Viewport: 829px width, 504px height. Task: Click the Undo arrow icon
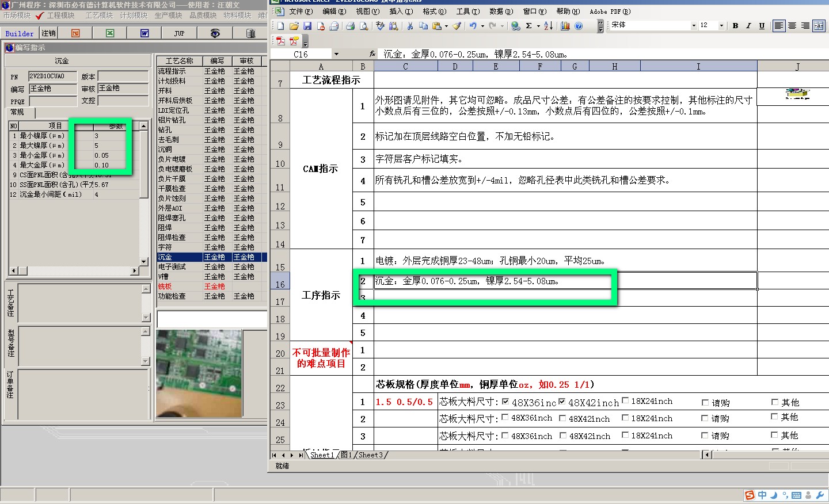pyautogui.click(x=473, y=26)
